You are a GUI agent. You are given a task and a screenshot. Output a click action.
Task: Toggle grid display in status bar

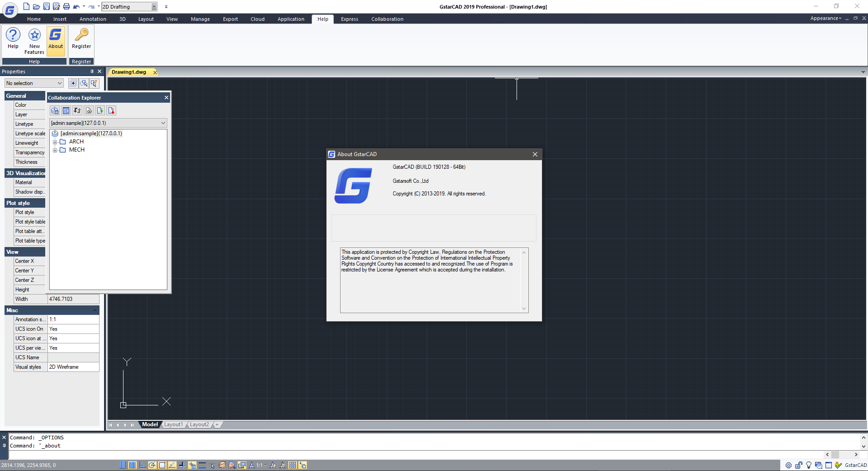pyautogui.click(x=133, y=465)
